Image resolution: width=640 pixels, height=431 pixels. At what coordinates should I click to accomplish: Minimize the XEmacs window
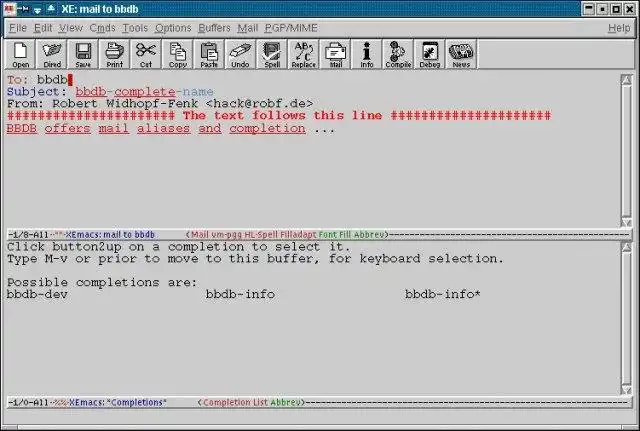click(589, 9)
